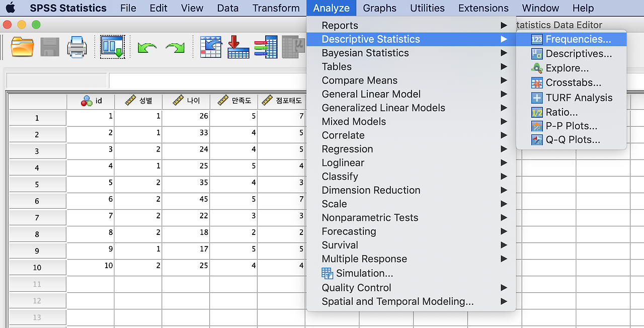The height and width of the screenshot is (328, 644).
Task: Choose the Multiple Response menu entry
Action: click(411, 259)
